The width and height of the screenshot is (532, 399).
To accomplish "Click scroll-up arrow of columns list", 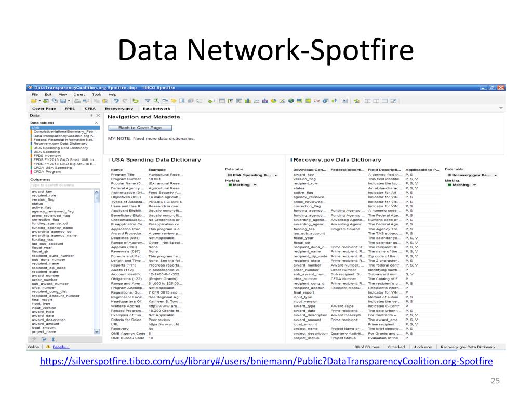I will click(97, 192).
